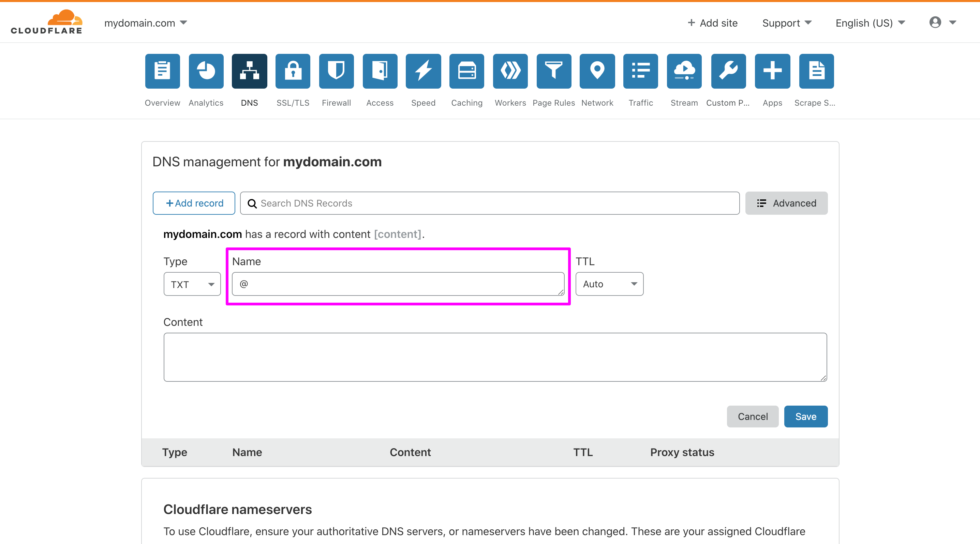Expand the Type dropdown for TXT
Viewport: 980px width, 544px height.
point(192,283)
